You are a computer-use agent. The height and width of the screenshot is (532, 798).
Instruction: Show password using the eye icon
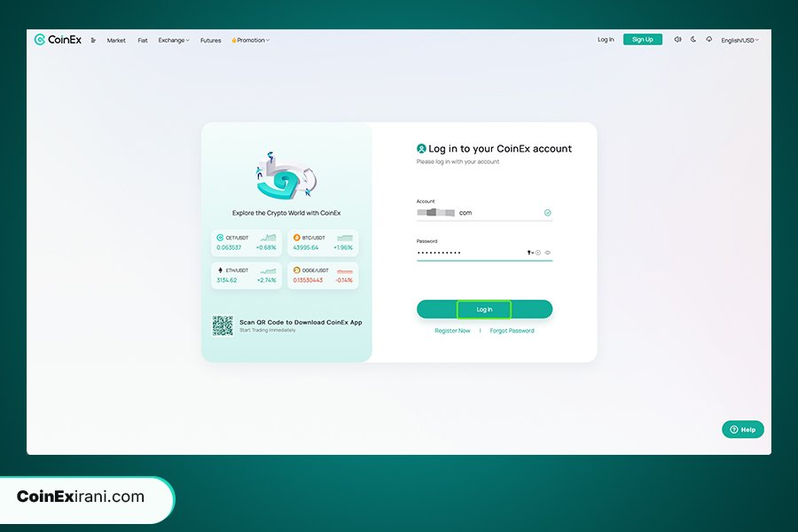[548, 253]
